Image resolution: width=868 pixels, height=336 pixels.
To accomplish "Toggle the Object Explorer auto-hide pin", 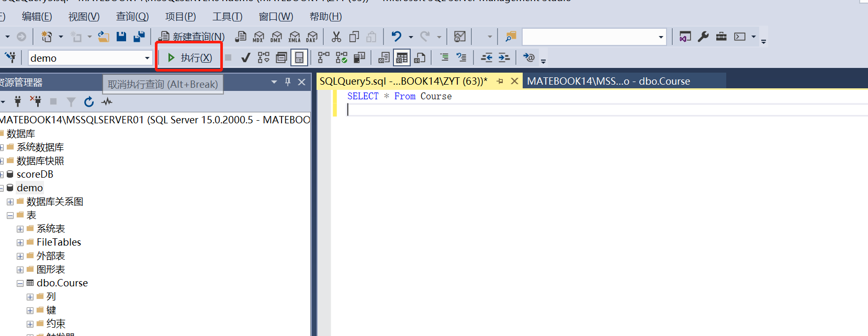I will coord(288,82).
